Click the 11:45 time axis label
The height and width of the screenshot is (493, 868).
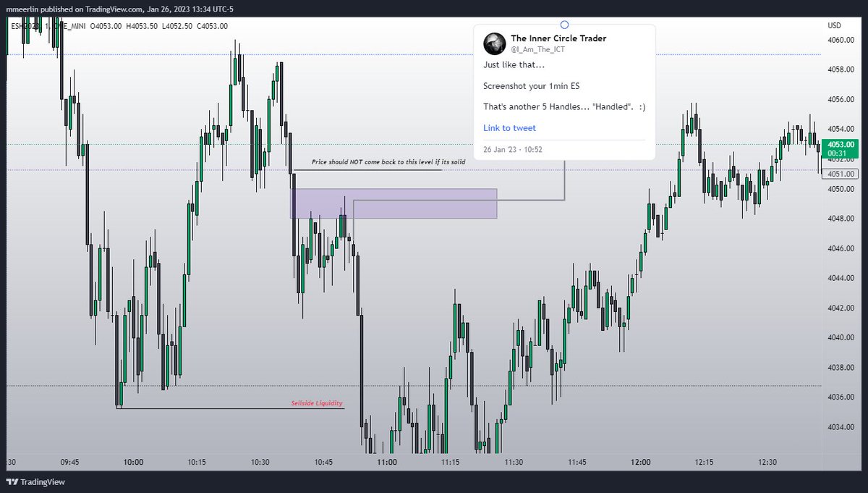click(576, 462)
